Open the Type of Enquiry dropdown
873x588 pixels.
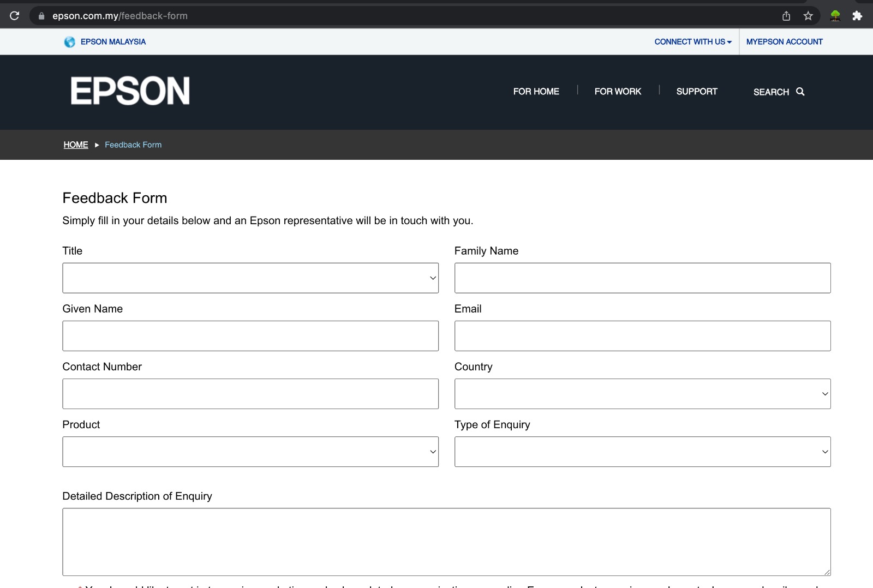tap(642, 451)
